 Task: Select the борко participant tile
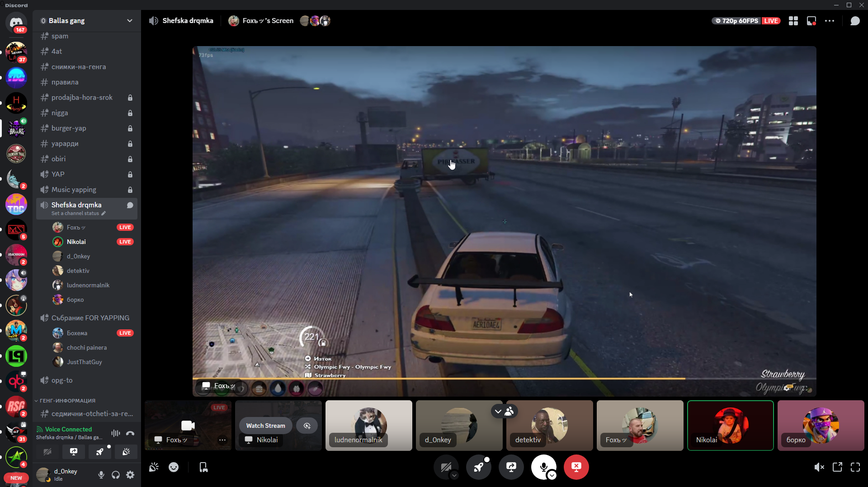coord(821,426)
